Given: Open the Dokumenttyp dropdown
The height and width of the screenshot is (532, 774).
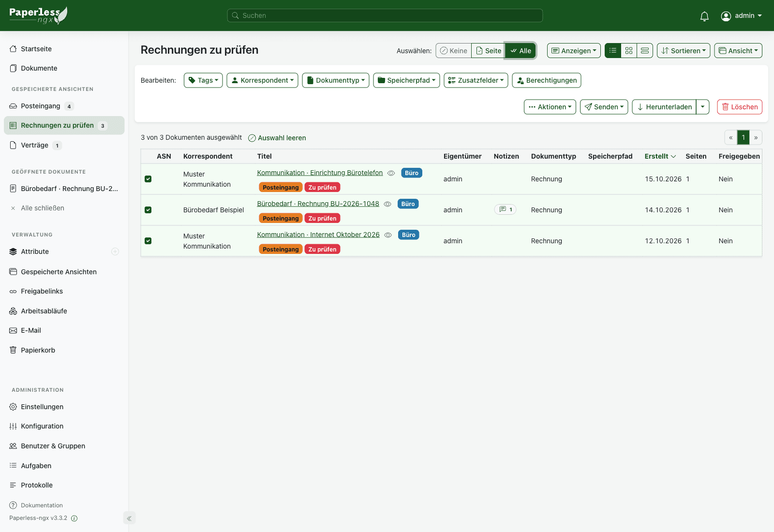Looking at the screenshot, I should (x=336, y=80).
